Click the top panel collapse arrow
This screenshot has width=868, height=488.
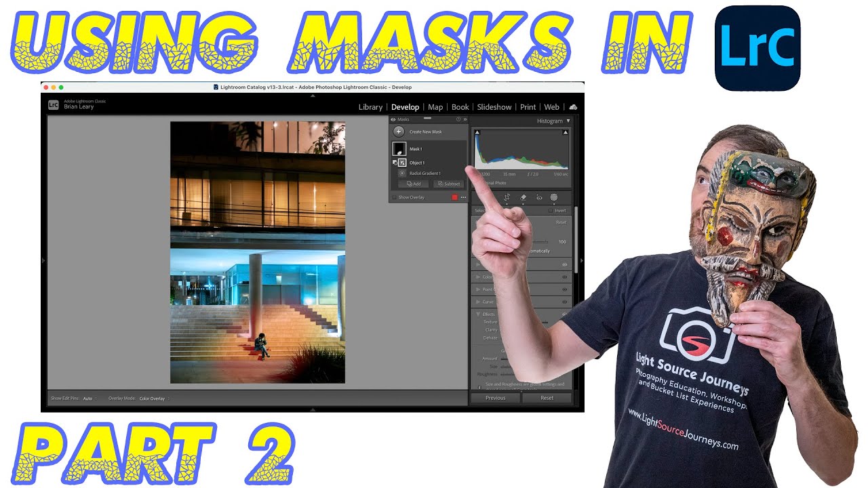pyautogui.click(x=313, y=96)
